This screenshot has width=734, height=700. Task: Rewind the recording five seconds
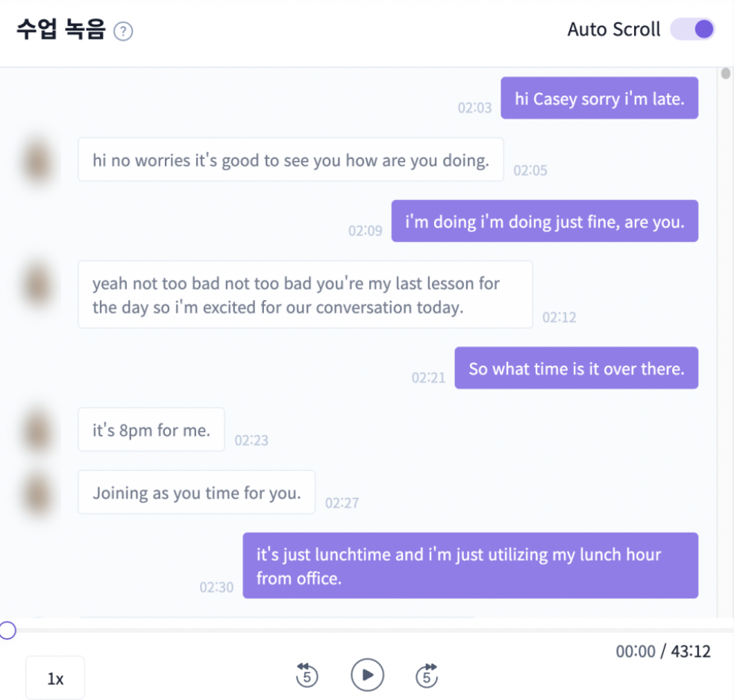307,675
